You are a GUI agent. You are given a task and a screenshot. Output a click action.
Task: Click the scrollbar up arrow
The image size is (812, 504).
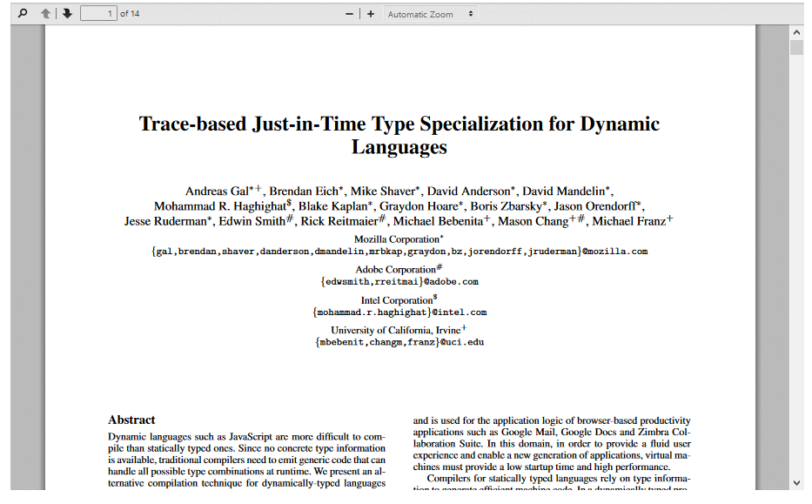(796, 31)
